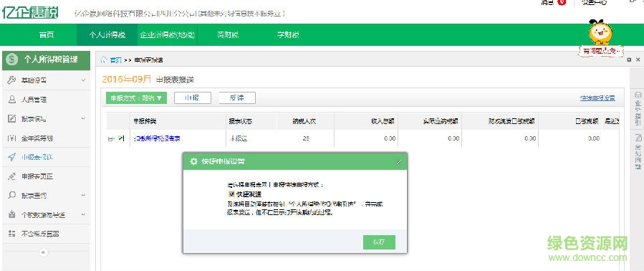Open 申报表更正 via its pen icon
The image size is (644, 271).
[x=12, y=176]
